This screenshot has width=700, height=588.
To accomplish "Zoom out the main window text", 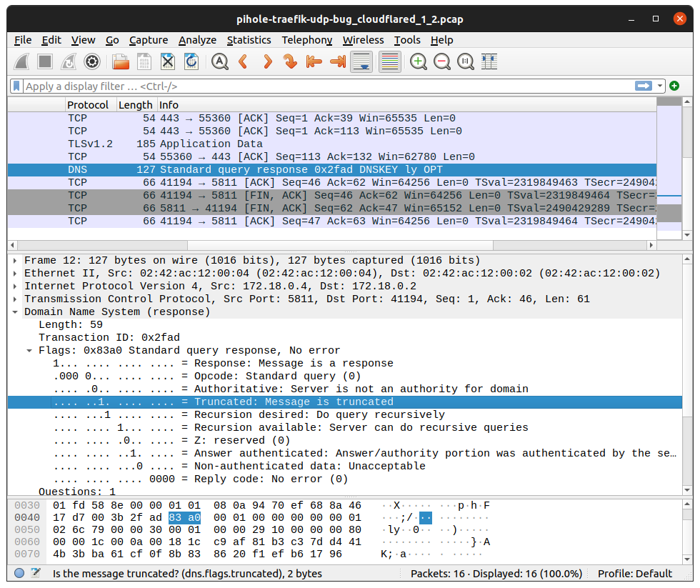I will point(442,61).
